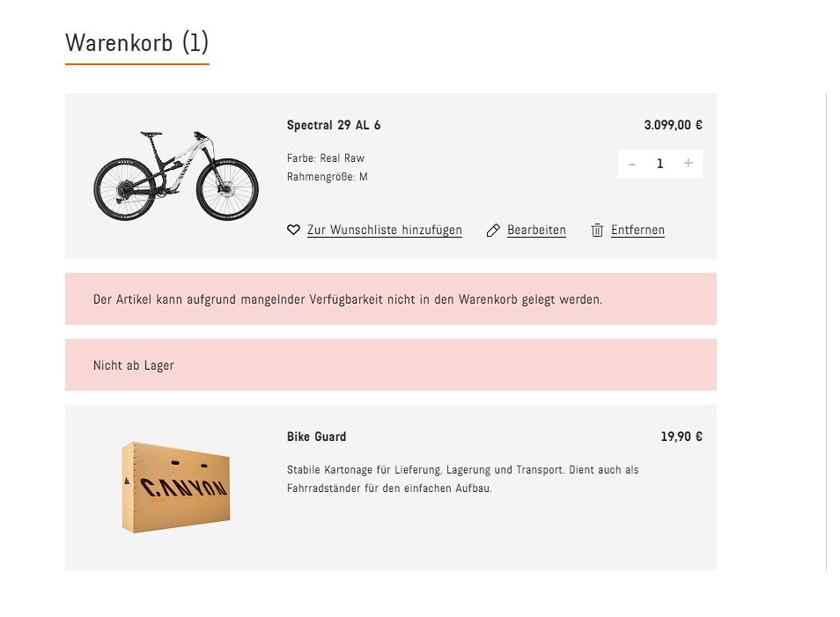
Task: Click the 'Nicht ab Lager' notice
Action: point(134,365)
